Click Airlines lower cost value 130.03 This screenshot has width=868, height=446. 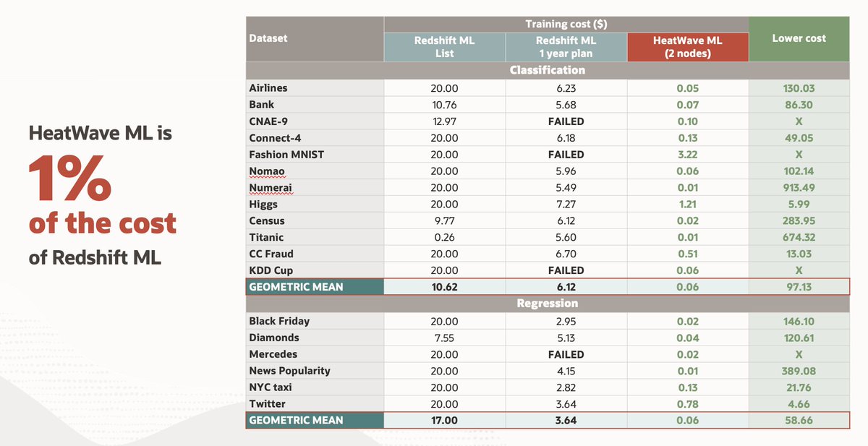point(799,88)
